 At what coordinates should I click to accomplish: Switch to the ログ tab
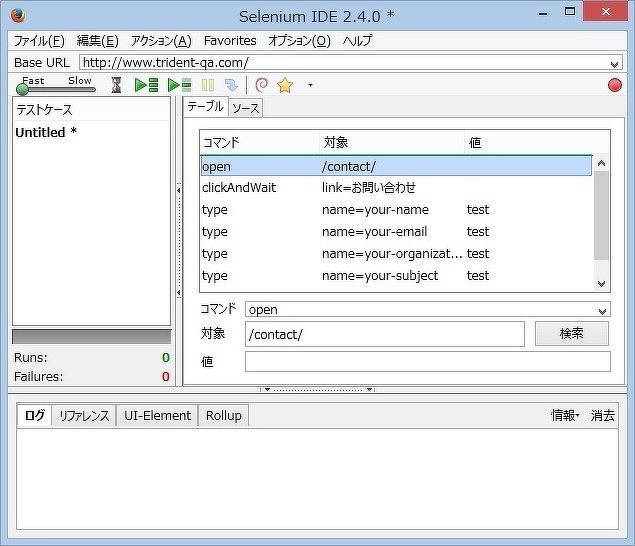point(34,415)
